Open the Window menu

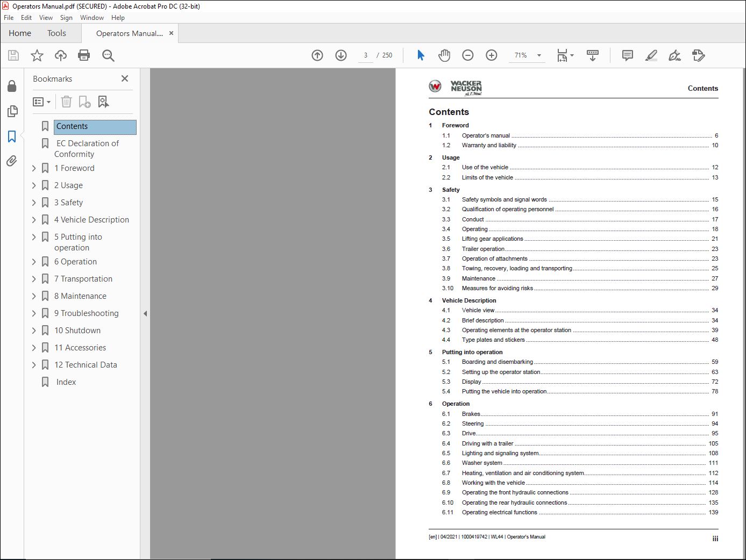pyautogui.click(x=92, y=18)
